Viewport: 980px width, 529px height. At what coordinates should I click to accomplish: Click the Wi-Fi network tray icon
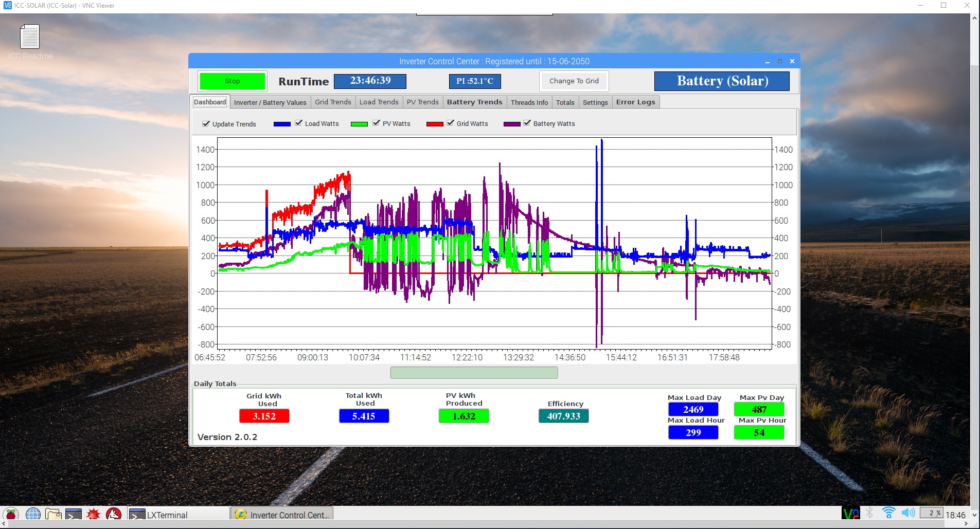(888, 513)
